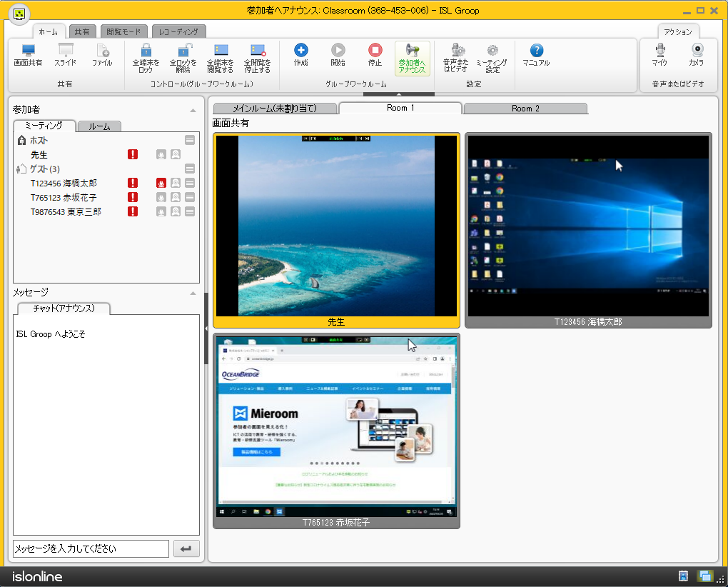
Task: Create a group work room with 作成
Action: [x=300, y=51]
